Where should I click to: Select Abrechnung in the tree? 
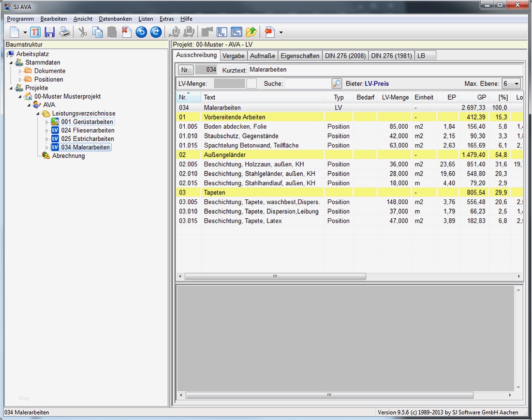(x=68, y=156)
